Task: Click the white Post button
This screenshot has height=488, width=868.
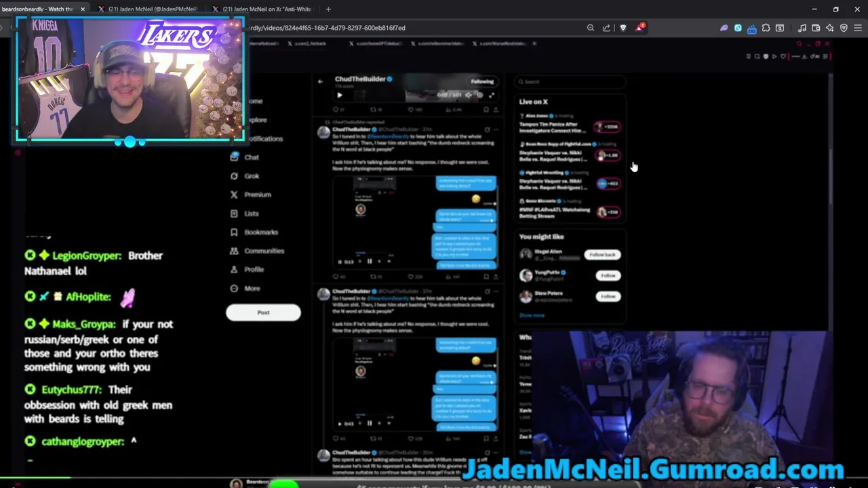Action: click(263, 312)
